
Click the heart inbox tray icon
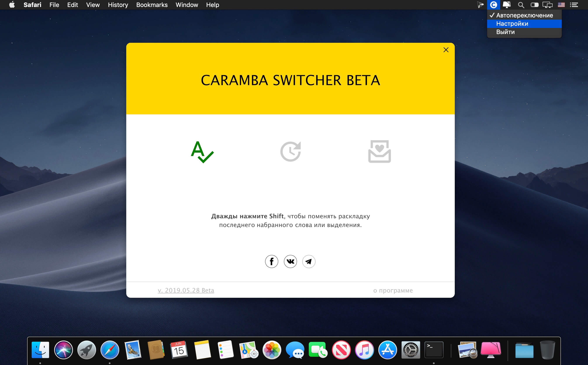[x=379, y=151]
